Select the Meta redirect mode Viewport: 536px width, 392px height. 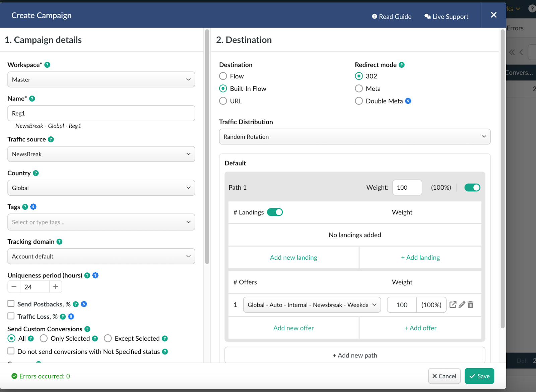pyautogui.click(x=359, y=88)
